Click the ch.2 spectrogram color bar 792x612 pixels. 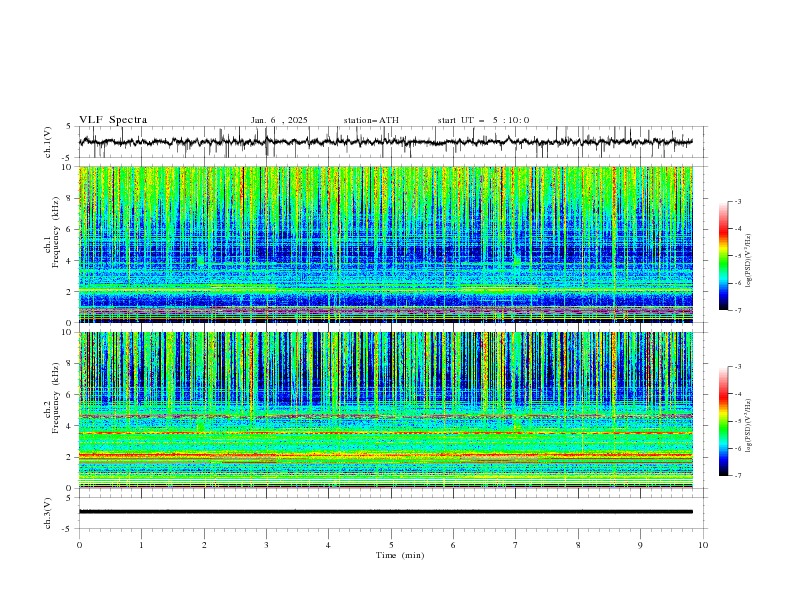pyautogui.click(x=724, y=421)
